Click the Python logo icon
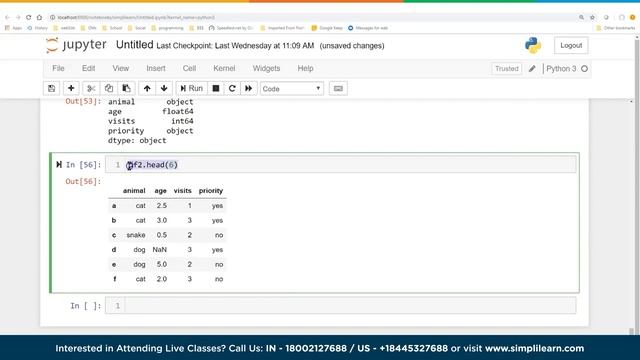 click(533, 45)
